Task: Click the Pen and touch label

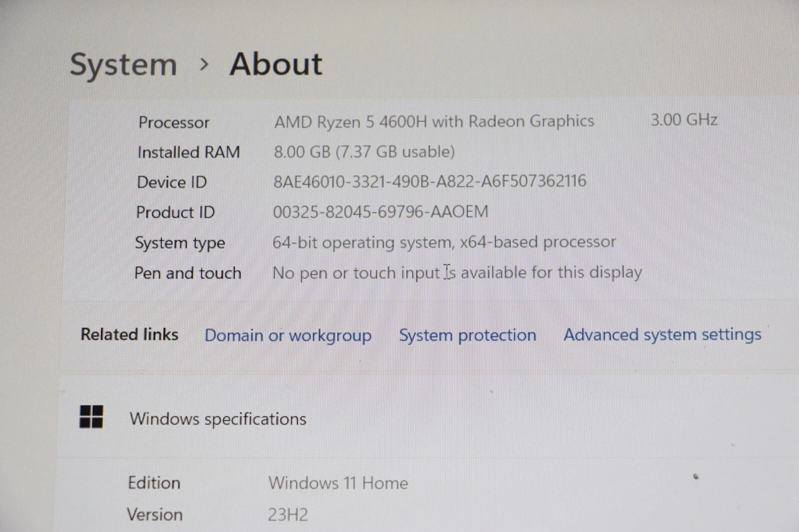Action: (188, 273)
